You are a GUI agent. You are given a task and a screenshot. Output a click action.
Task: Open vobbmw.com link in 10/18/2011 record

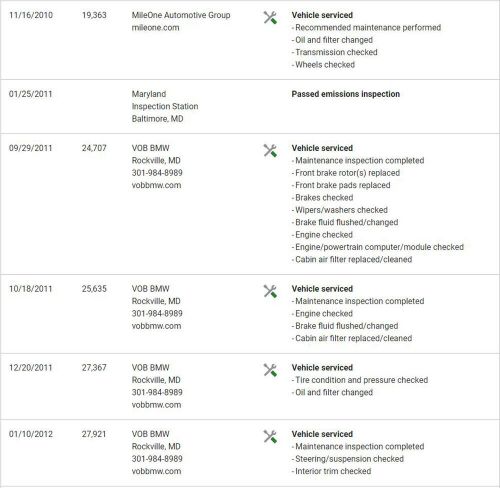(x=156, y=326)
